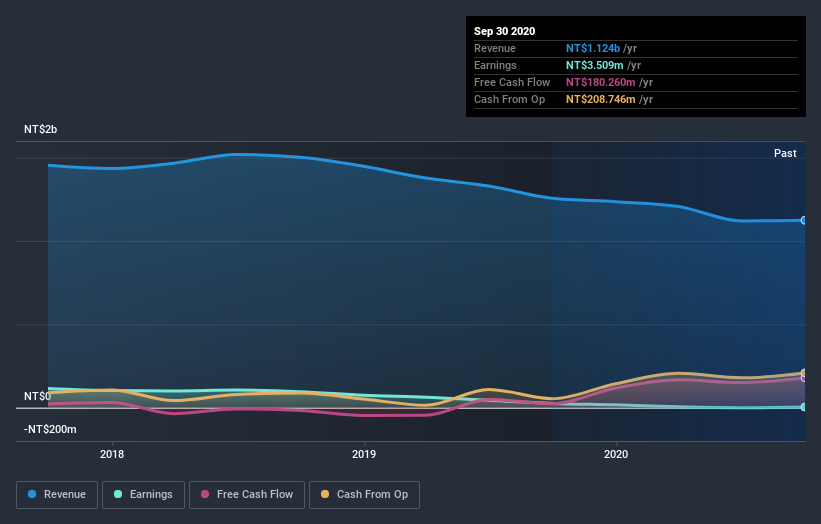The image size is (821, 524).
Task: Click the Sep 30 2020 tooltip date
Action: coord(504,31)
